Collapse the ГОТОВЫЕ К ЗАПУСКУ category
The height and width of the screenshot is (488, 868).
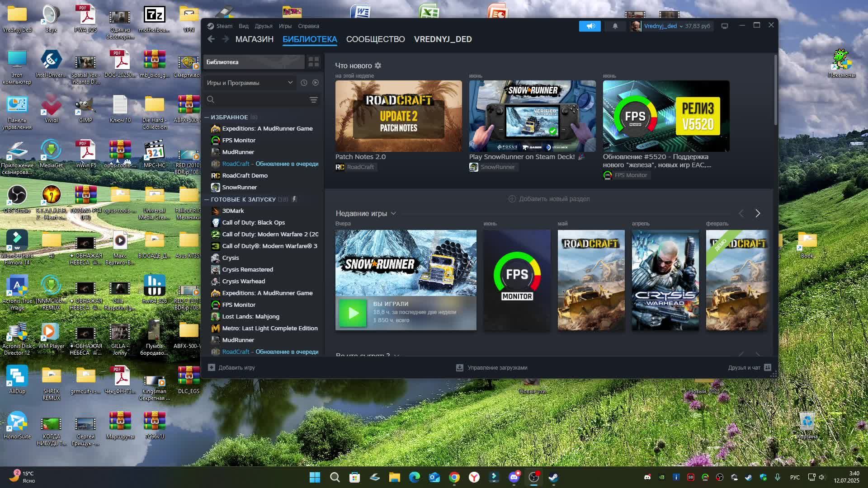[x=207, y=199]
